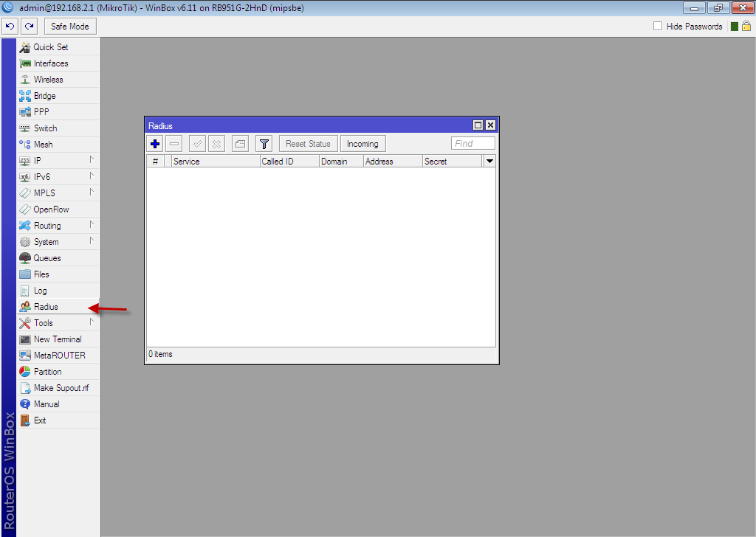
Task: Open the Mesh section
Action: click(58, 145)
